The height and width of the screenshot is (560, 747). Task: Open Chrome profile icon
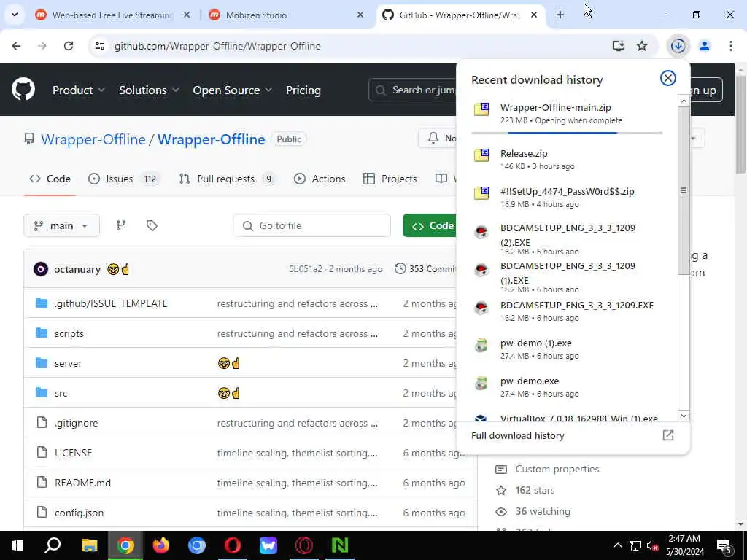pyautogui.click(x=705, y=46)
